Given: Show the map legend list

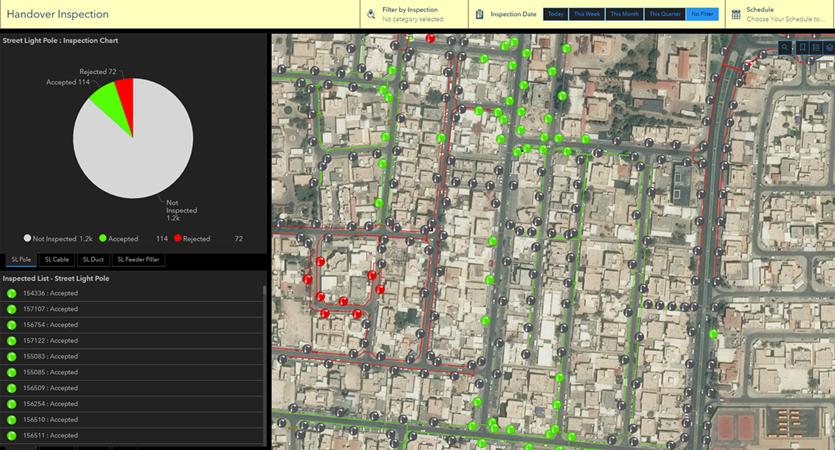Looking at the screenshot, I should pyautogui.click(x=815, y=47).
